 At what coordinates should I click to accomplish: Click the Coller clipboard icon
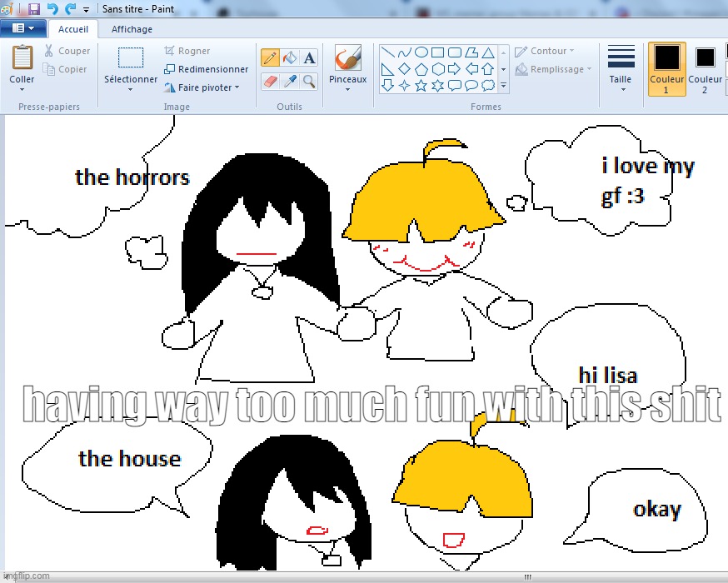[22, 57]
